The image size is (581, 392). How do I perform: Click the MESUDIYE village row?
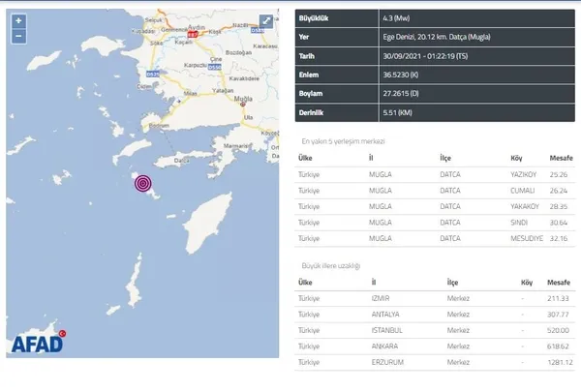[435, 236]
